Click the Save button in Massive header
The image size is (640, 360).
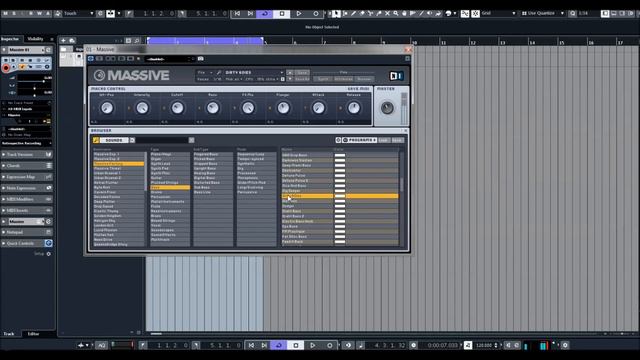point(302,73)
